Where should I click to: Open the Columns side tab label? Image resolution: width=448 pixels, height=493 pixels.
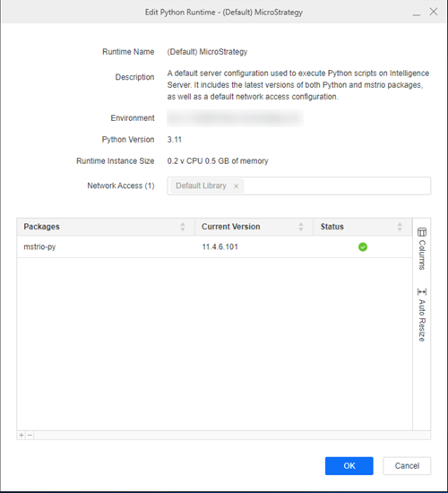pyautogui.click(x=422, y=255)
